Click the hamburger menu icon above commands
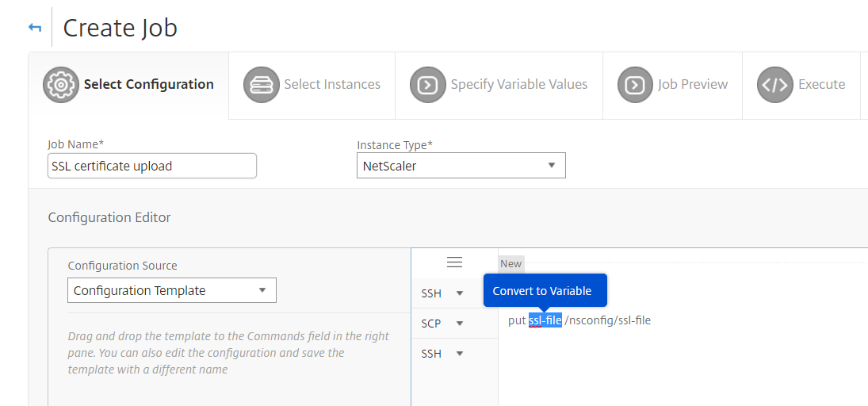The height and width of the screenshot is (406, 868). tap(454, 262)
